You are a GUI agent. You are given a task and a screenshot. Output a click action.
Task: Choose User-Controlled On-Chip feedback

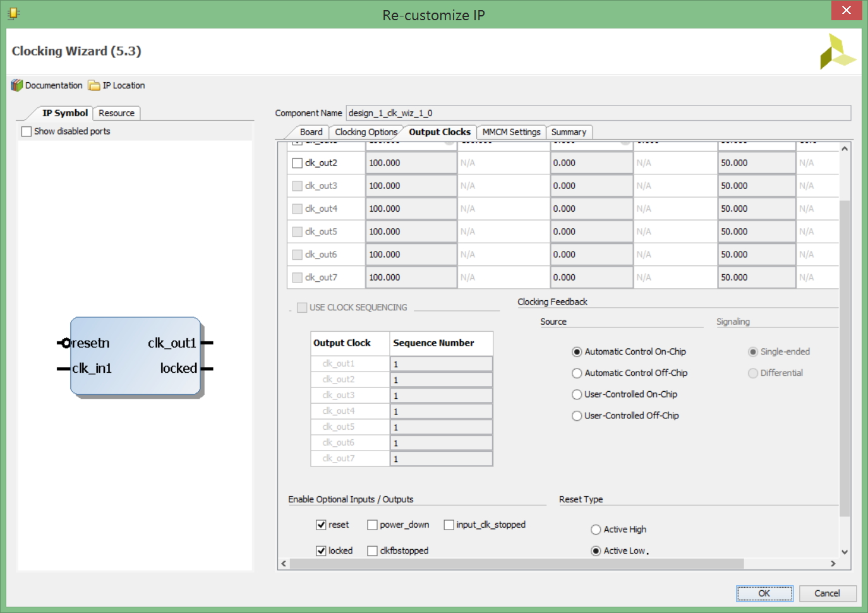(577, 395)
